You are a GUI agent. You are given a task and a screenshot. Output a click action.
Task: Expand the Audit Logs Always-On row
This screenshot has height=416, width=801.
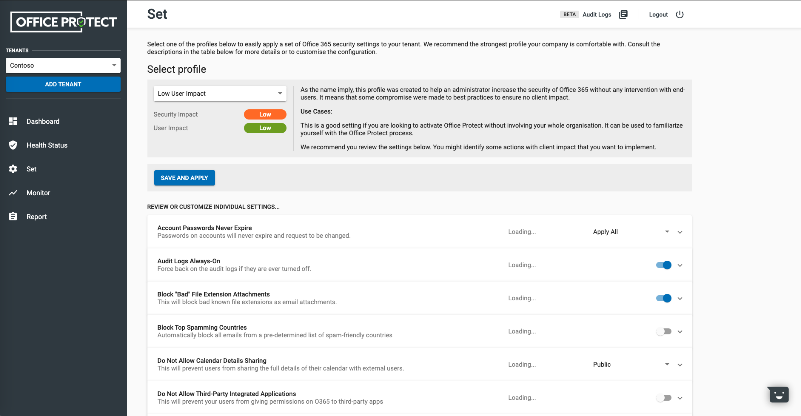680,265
